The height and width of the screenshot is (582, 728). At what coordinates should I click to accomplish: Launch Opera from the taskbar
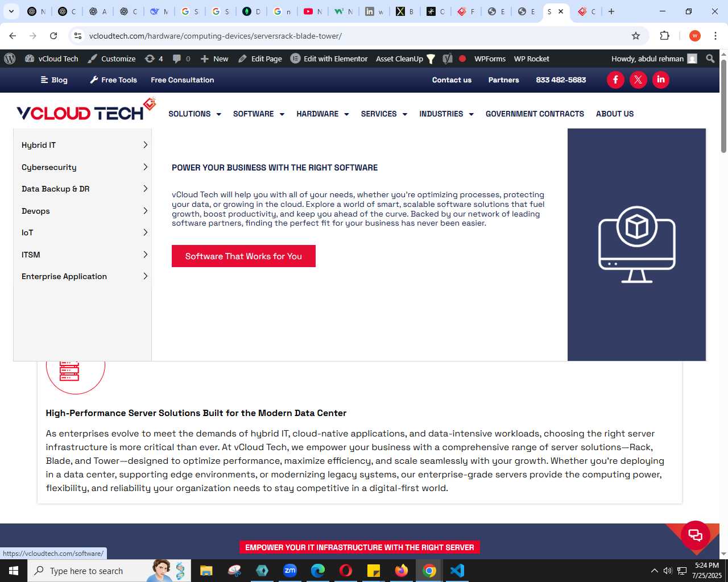coord(346,570)
